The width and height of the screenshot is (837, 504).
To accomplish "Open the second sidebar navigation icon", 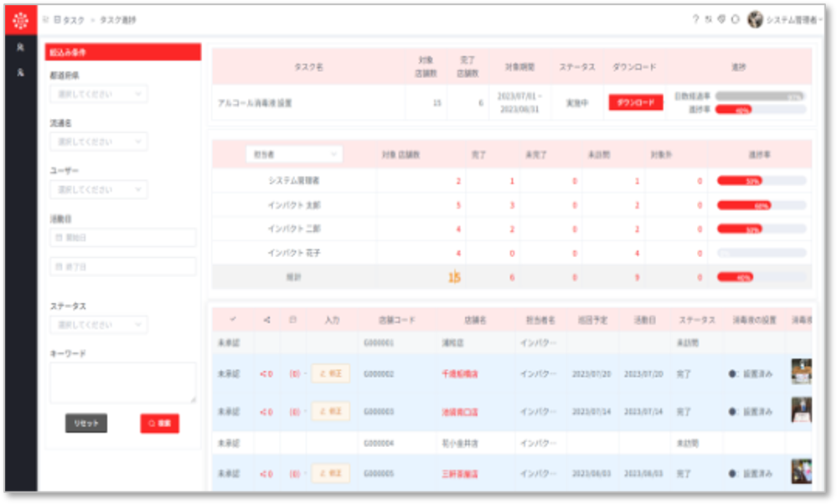I will [x=20, y=72].
